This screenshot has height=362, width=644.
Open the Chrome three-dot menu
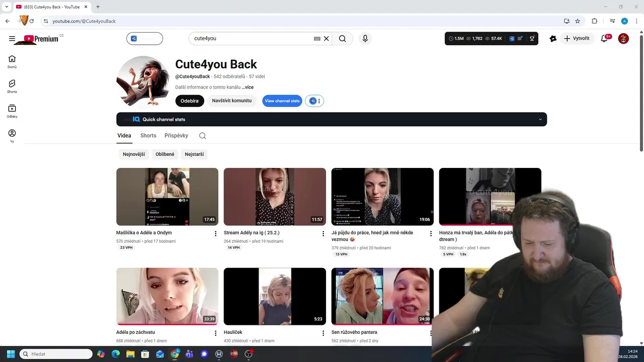click(x=636, y=21)
